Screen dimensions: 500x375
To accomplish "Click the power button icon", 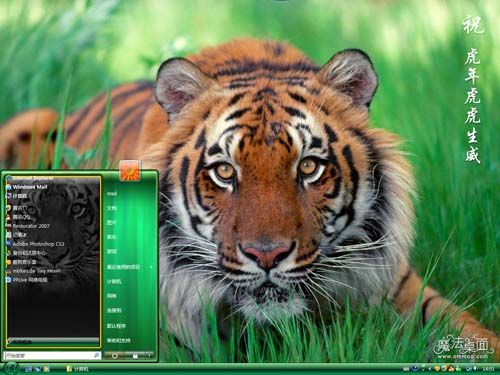I will pos(114,356).
